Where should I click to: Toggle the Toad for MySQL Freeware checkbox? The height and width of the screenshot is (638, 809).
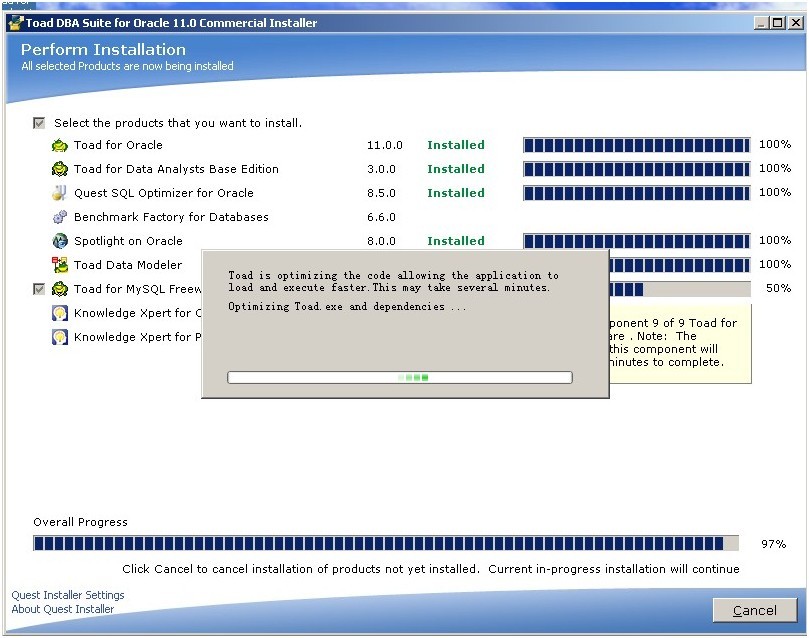39,289
